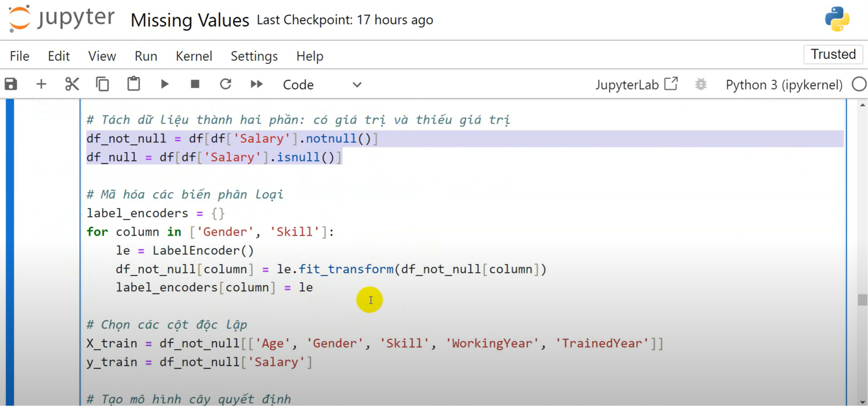
Task: Cut selected cell with scissors icon
Action: point(72,84)
